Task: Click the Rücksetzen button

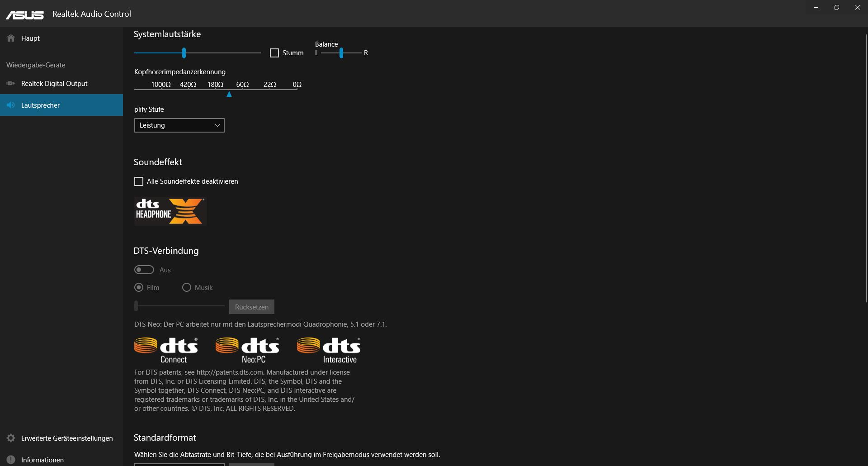Action: 252,307
